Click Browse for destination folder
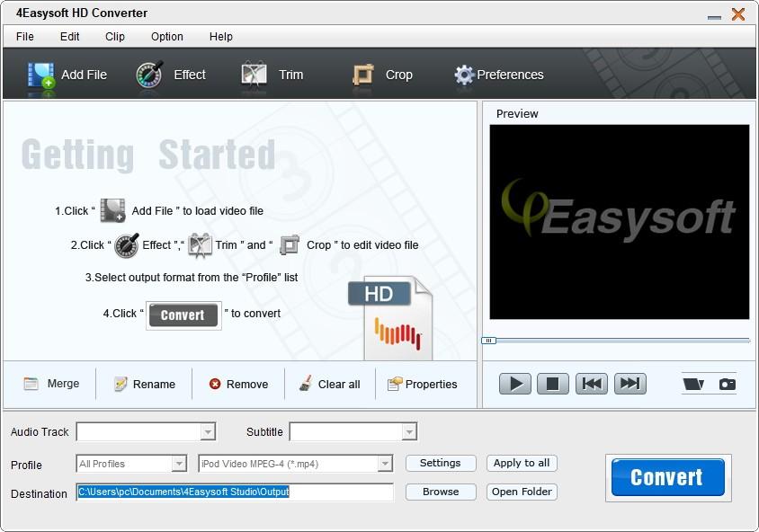 pos(440,492)
